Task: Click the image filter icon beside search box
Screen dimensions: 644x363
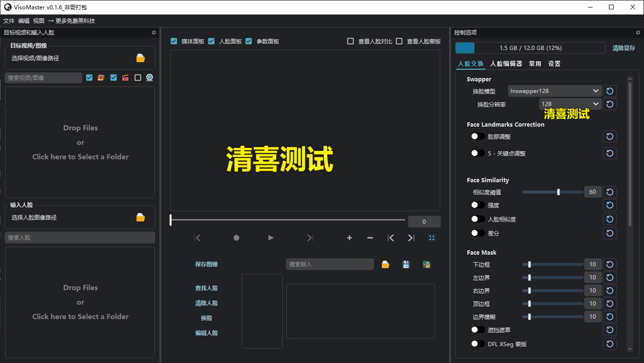Action: click(x=101, y=78)
